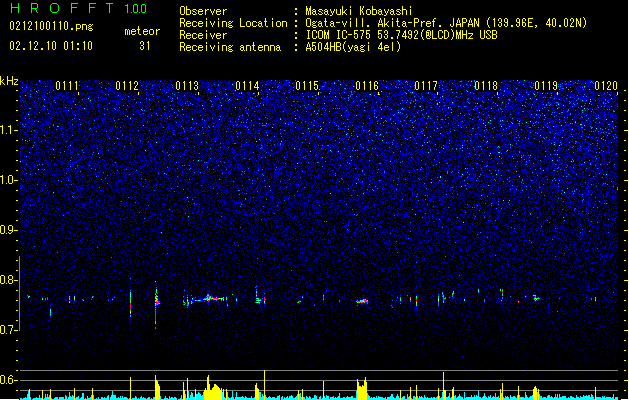Click the 0118 time marker
Screen dimensions: 629x400
click(x=486, y=86)
